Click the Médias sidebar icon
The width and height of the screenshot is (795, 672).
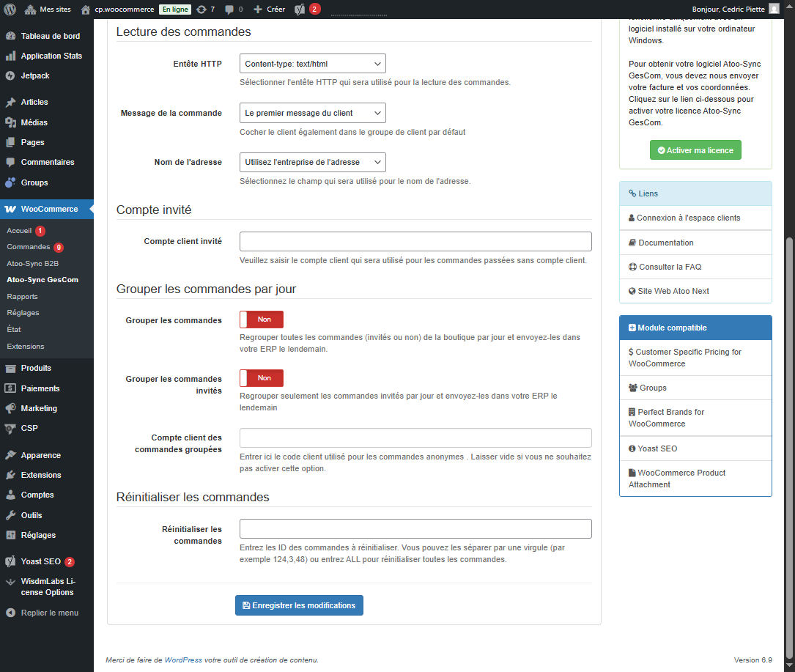point(10,122)
